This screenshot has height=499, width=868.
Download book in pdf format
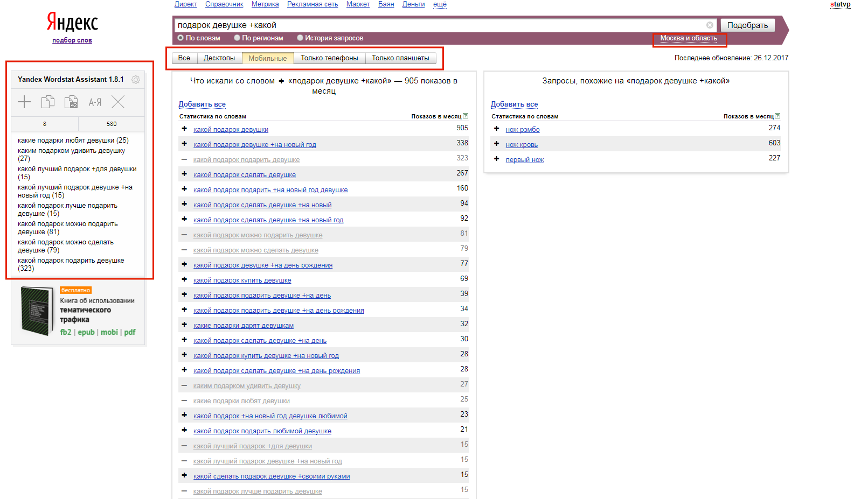(130, 332)
